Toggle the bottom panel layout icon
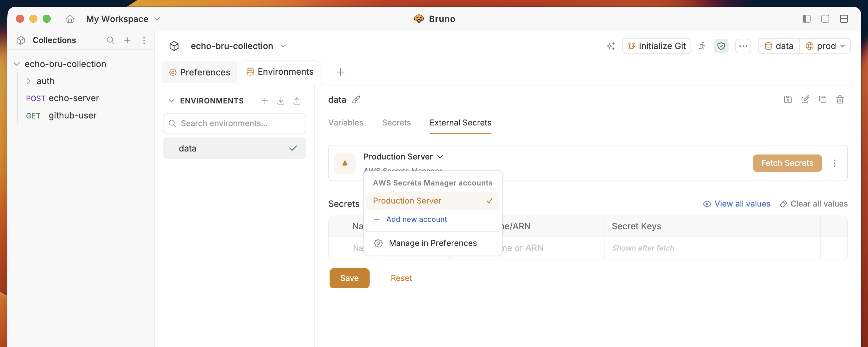This screenshot has width=868, height=347. [825, 19]
